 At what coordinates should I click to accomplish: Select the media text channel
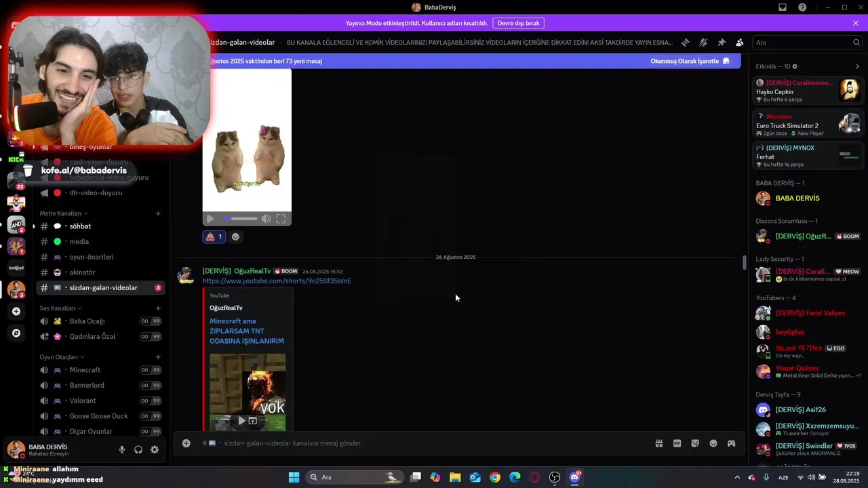(100, 242)
